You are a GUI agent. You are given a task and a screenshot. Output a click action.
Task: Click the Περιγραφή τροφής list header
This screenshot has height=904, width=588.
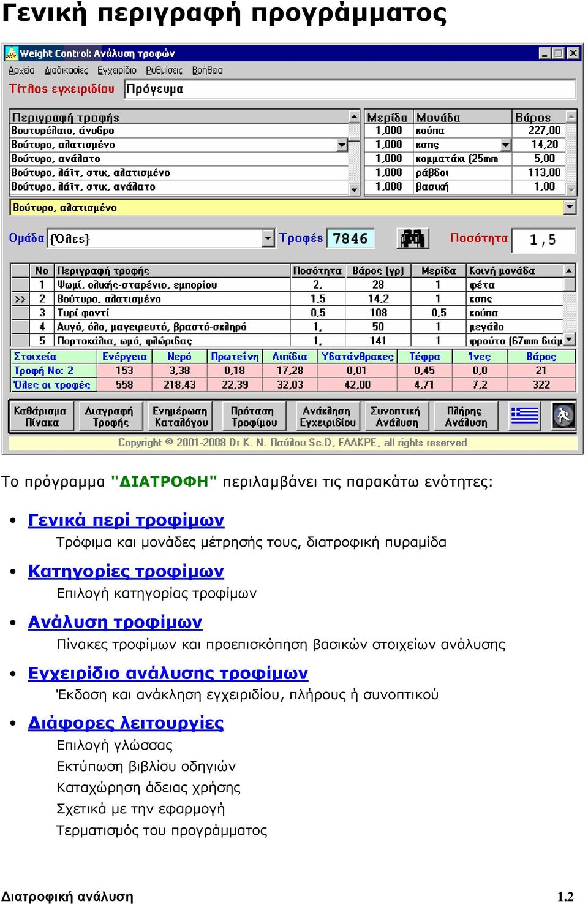179,117
